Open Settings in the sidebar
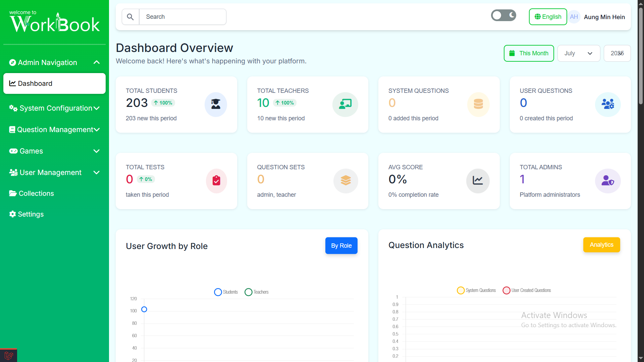The width and height of the screenshot is (644, 362). pyautogui.click(x=31, y=214)
